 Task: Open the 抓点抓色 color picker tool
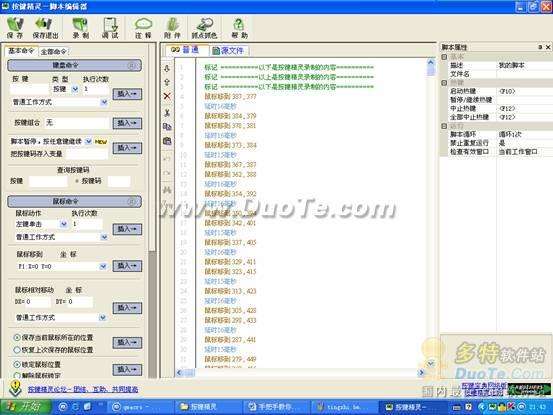point(205,28)
